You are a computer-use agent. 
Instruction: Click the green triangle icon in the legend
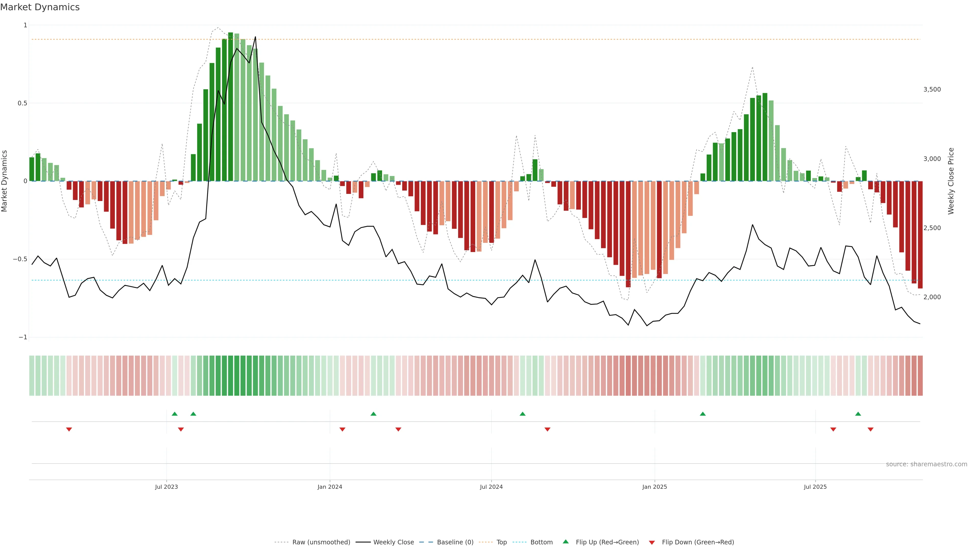click(566, 542)
